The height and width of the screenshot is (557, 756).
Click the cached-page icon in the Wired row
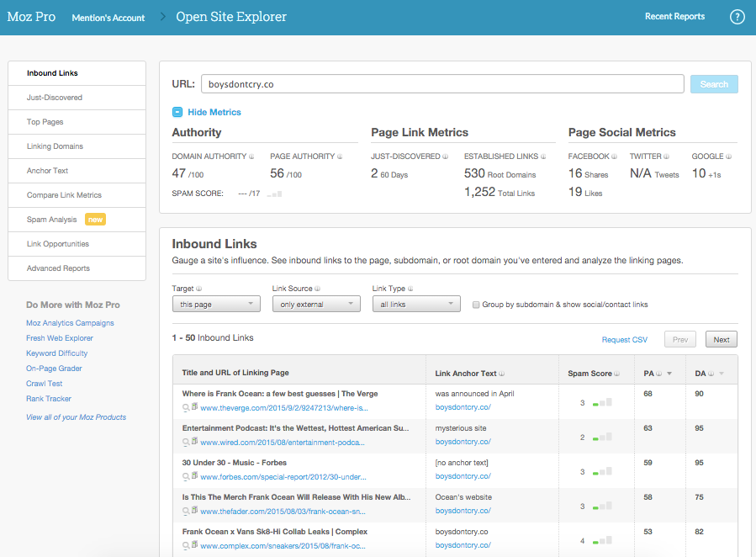tap(194, 441)
